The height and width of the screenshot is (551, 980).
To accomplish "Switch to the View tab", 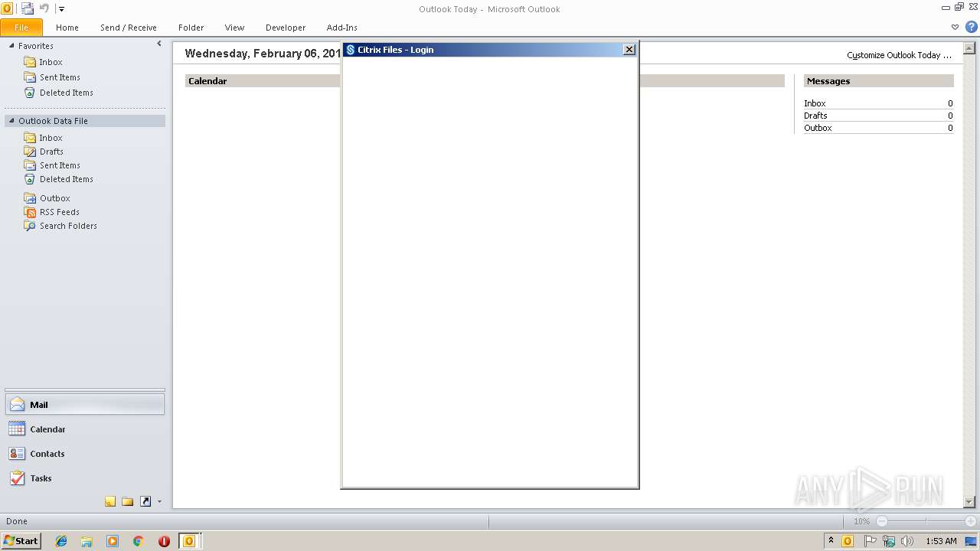I will (234, 28).
